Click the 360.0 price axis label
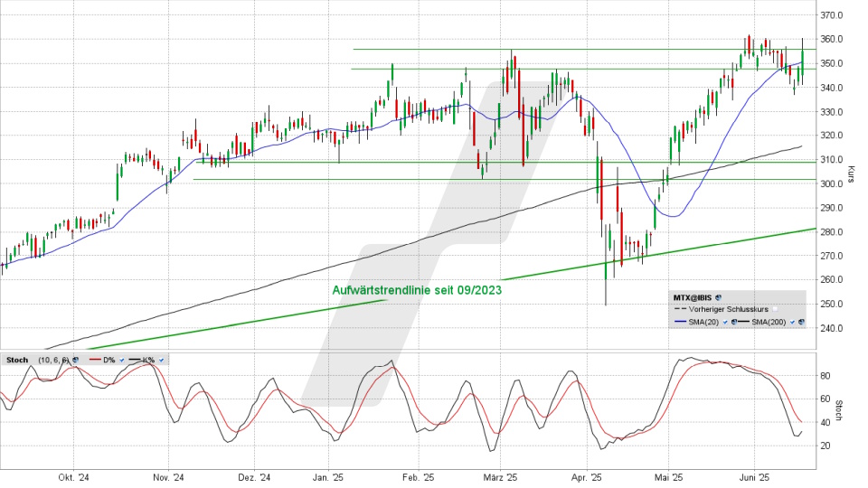Image resolution: width=868 pixels, height=488 pixels. [831, 39]
